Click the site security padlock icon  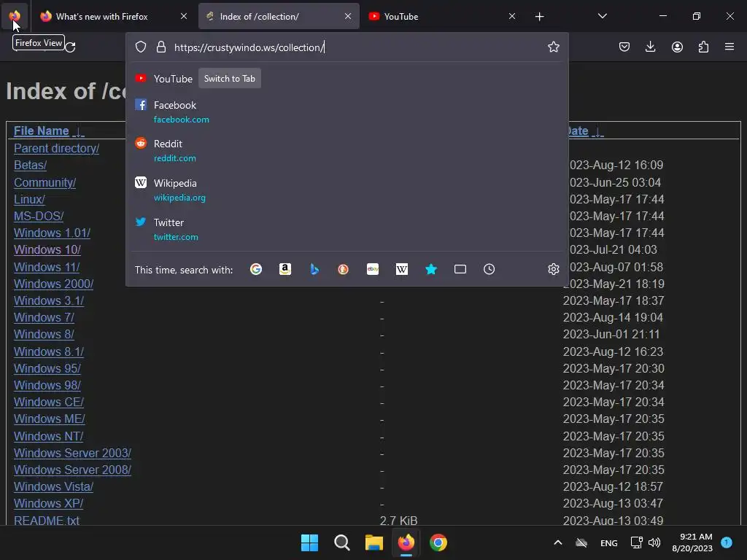click(x=161, y=47)
